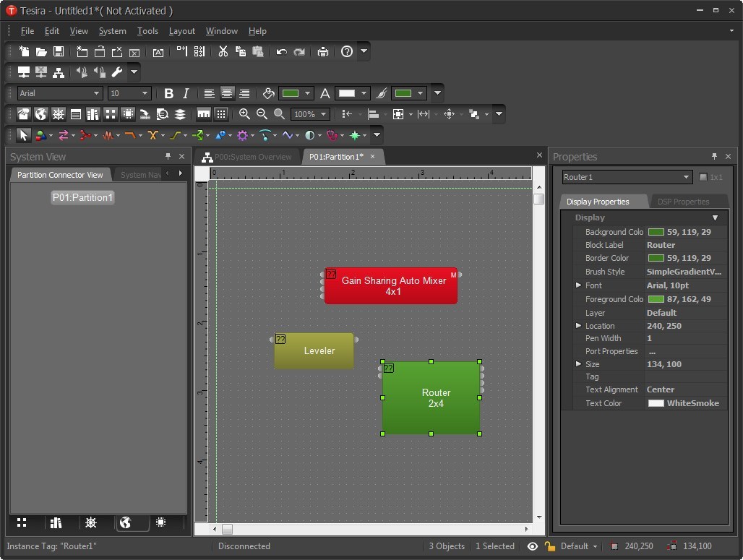Select the arrow pointer tool
The width and height of the screenshot is (743, 560).
[22, 135]
